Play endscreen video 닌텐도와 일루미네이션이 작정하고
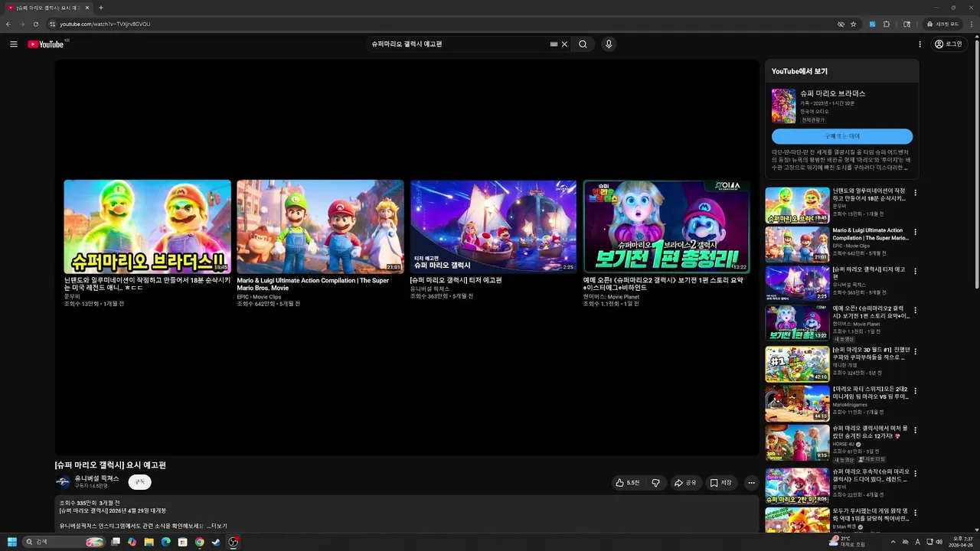Viewport: 980px width, 551px height. [147, 227]
